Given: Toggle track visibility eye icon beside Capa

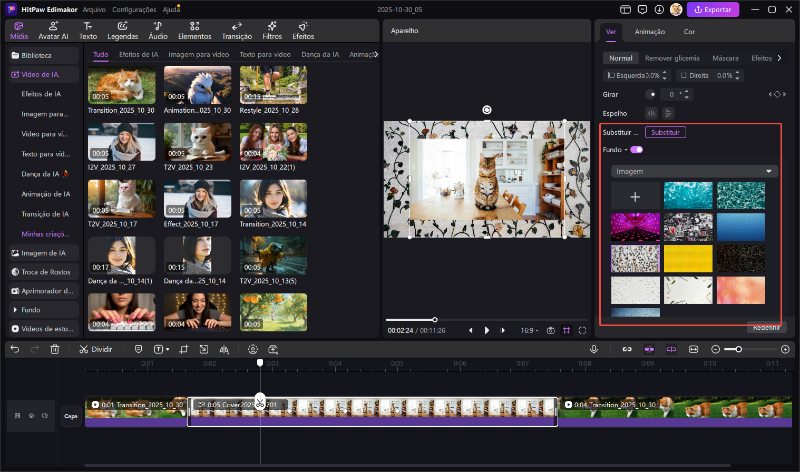Looking at the screenshot, I should (31, 416).
